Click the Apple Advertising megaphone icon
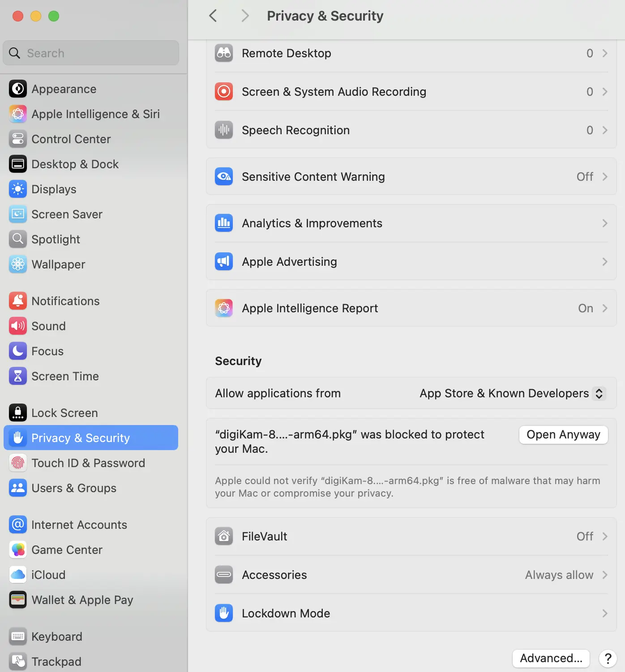The height and width of the screenshot is (672, 625). [224, 262]
